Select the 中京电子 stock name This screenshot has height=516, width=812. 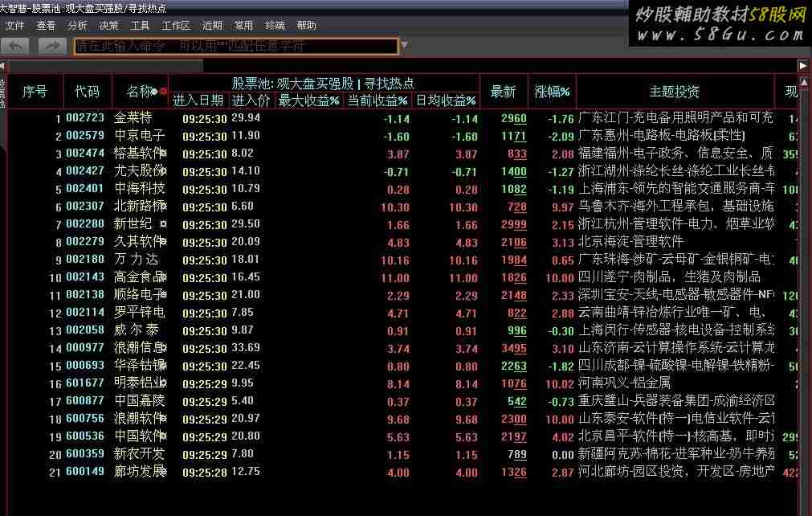coord(139,136)
